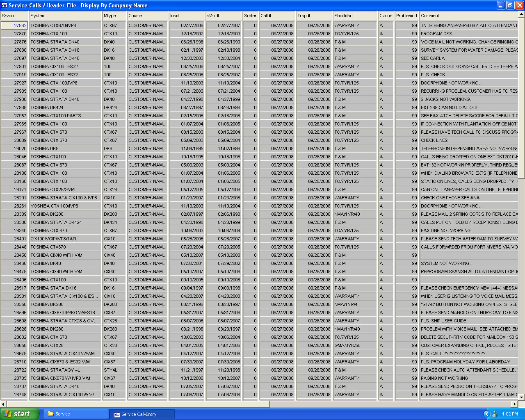The width and height of the screenshot is (525, 420).
Task: Click the Insdt column header
Action: tap(187, 16)
